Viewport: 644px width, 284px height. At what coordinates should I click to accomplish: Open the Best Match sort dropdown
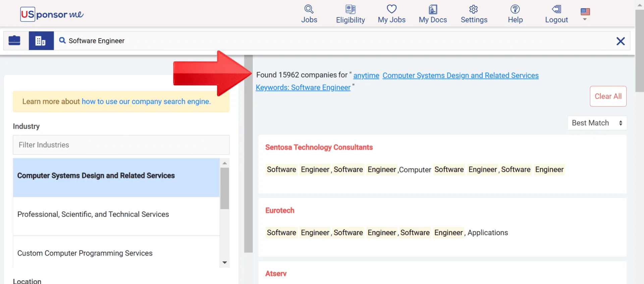point(597,123)
